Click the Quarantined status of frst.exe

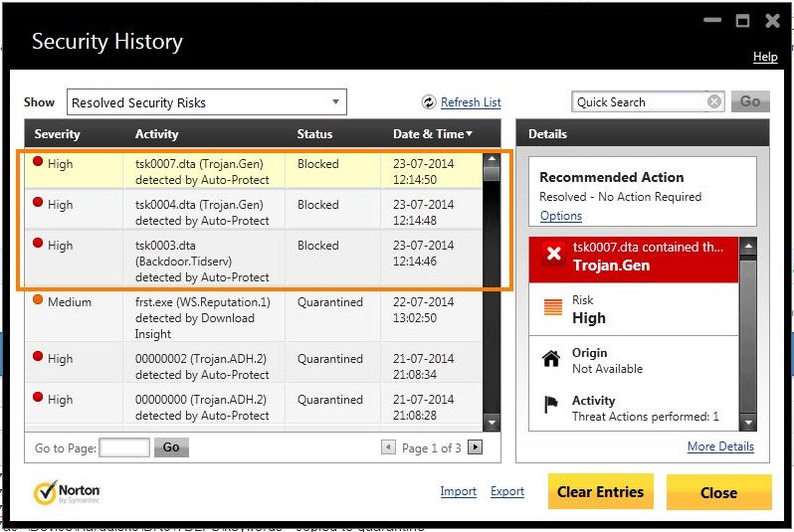pyautogui.click(x=329, y=302)
